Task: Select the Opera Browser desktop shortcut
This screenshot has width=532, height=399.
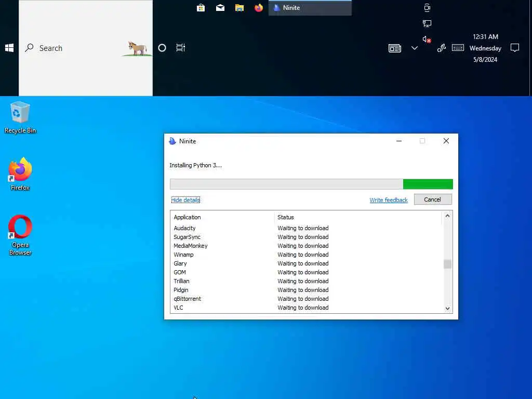Action: (20, 235)
